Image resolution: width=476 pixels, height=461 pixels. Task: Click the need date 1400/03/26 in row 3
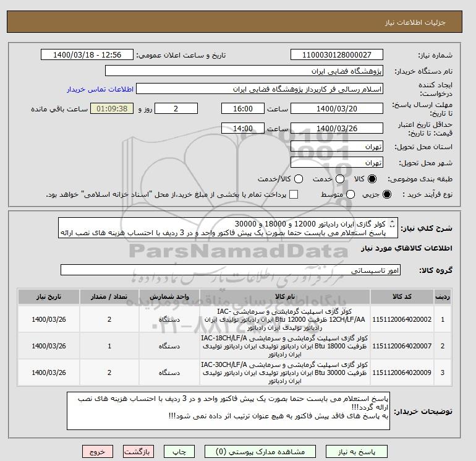[x=49, y=373]
